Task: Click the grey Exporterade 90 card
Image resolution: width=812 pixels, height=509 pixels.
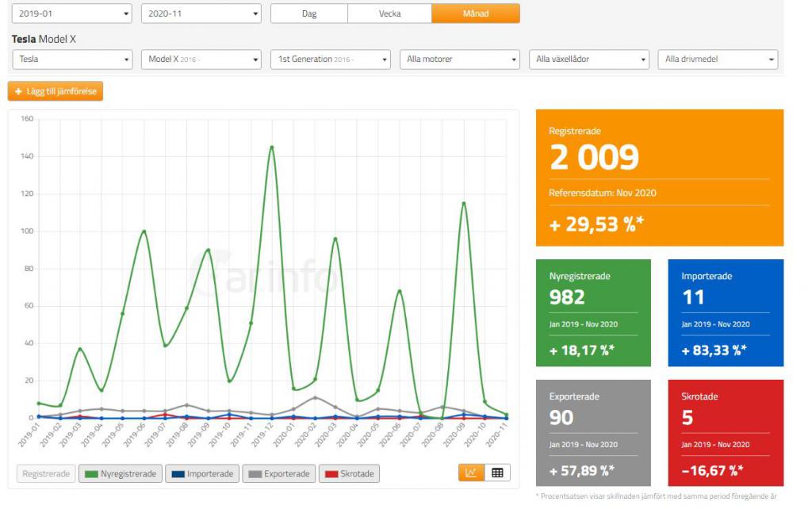Action: point(593,433)
